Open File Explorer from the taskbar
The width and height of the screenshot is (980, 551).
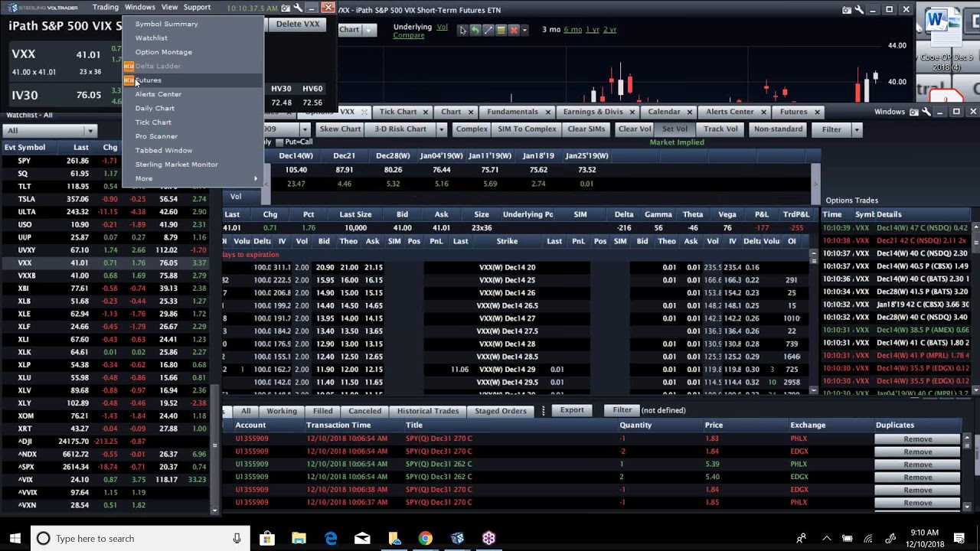tap(299, 539)
